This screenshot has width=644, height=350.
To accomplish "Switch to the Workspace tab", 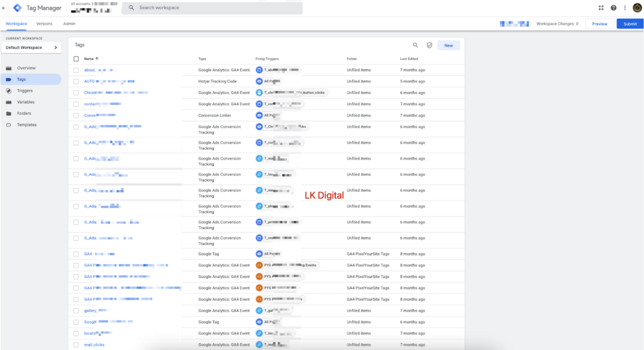I will [16, 24].
